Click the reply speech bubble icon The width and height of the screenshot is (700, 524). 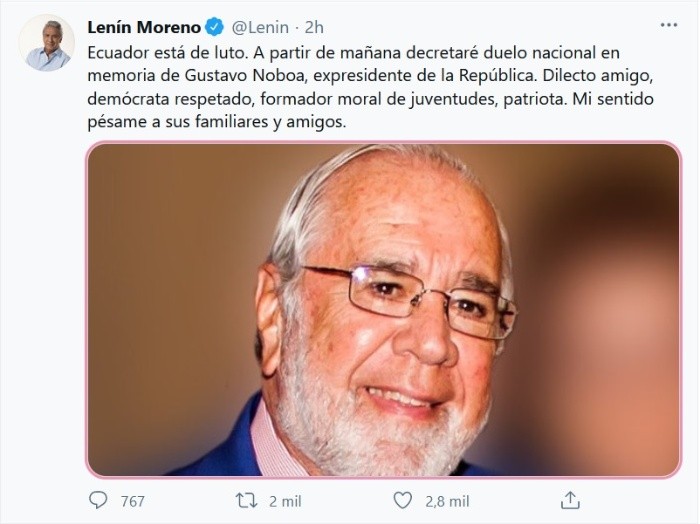(x=98, y=499)
